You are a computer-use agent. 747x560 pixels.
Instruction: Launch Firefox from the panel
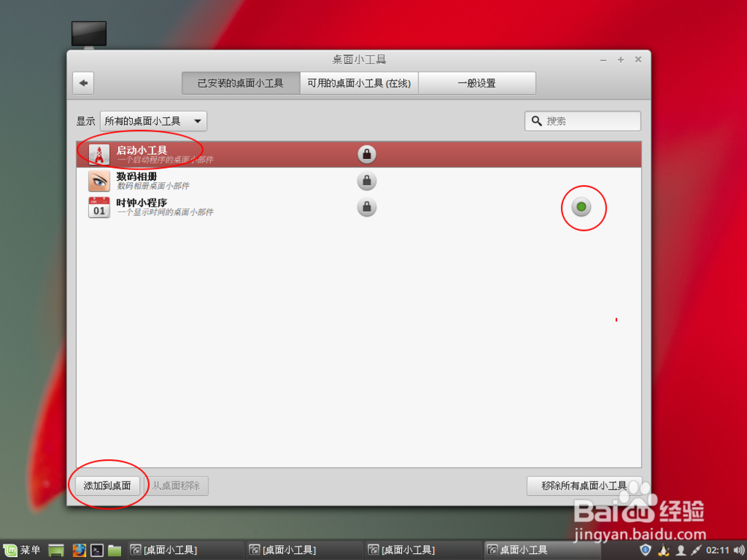(79, 550)
